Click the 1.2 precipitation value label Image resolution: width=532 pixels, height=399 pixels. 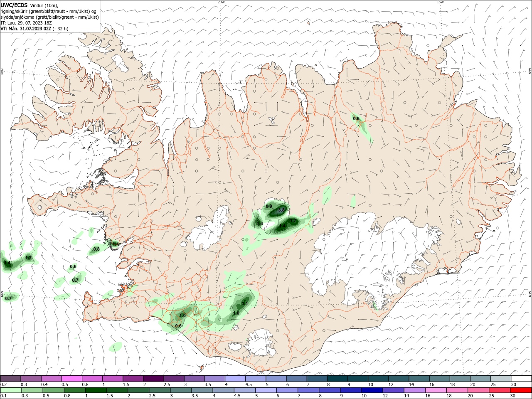tap(28, 258)
